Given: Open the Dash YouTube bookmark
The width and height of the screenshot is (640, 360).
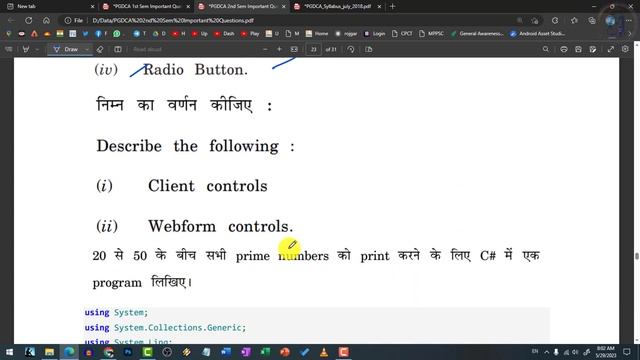Looking at the screenshot, I should tap(224, 34).
